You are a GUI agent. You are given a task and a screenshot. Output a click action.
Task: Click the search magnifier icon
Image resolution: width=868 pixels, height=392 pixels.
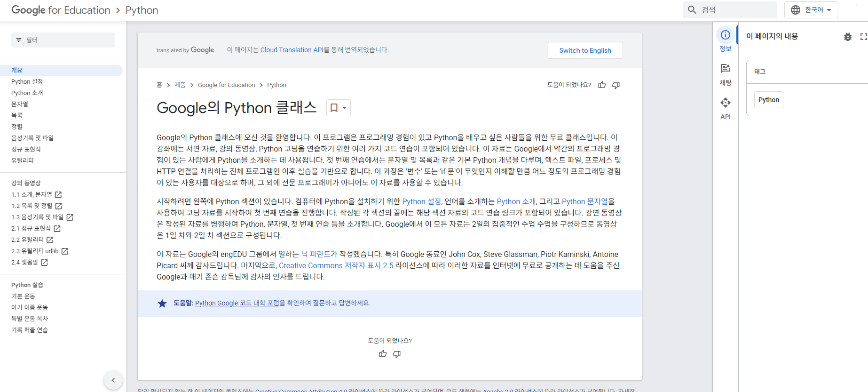(x=692, y=10)
